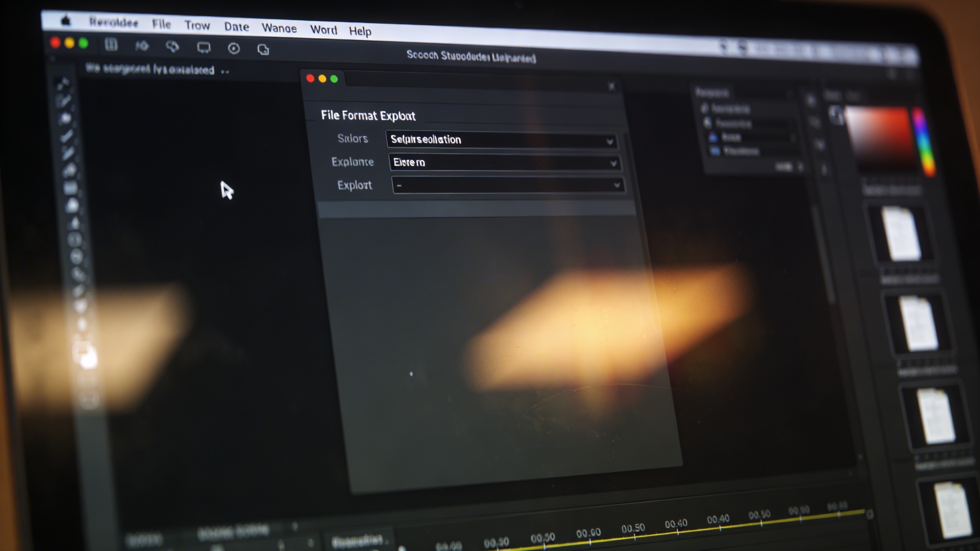Viewport: 980px width, 551px height.
Task: Click the rainbow hue slider strip
Action: pyautogui.click(x=924, y=142)
